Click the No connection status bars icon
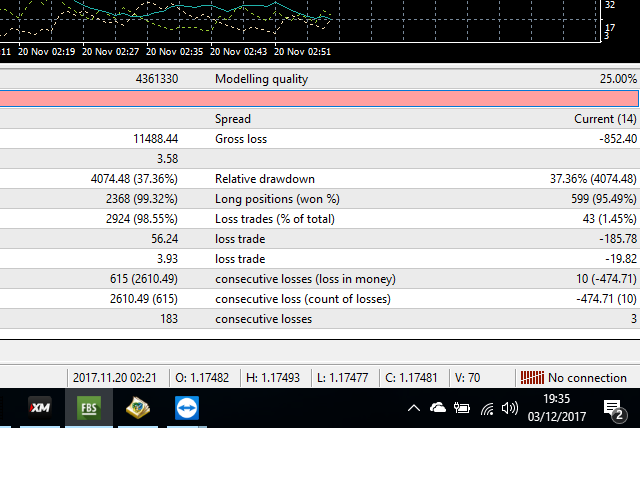This screenshot has height=480, width=640. click(x=530, y=378)
